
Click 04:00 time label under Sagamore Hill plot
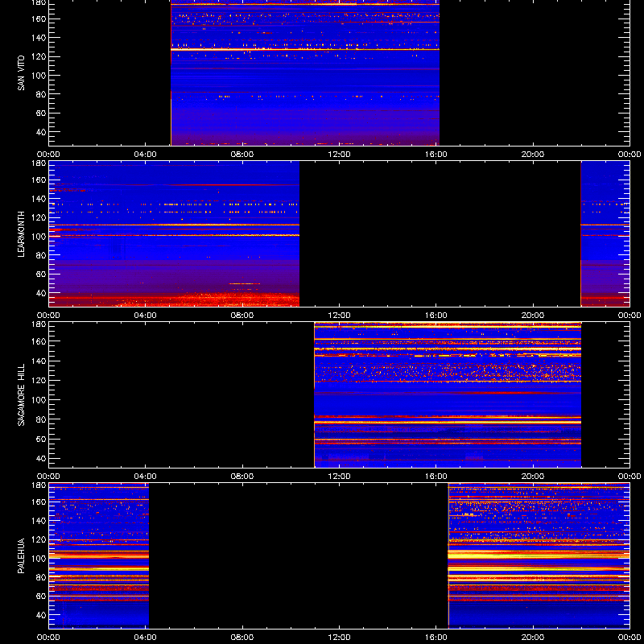click(x=146, y=477)
